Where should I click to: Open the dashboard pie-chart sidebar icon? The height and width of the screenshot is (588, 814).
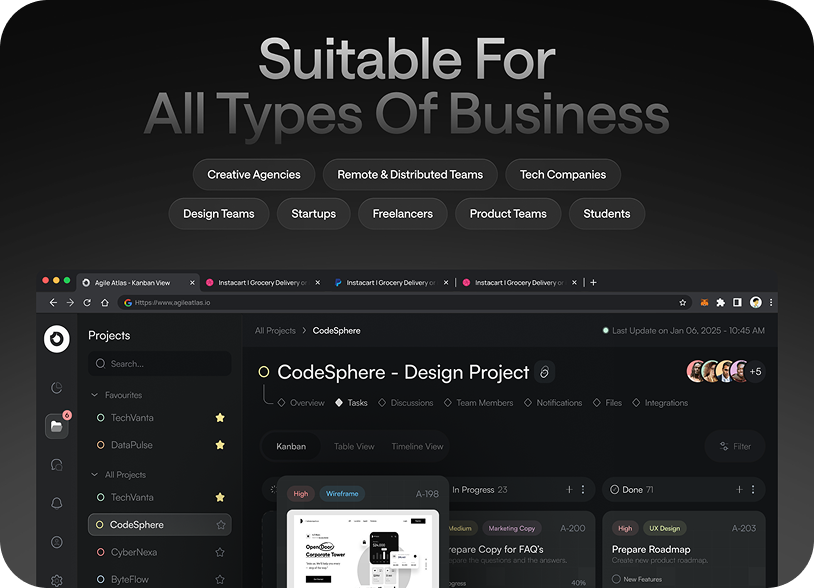pos(57,388)
